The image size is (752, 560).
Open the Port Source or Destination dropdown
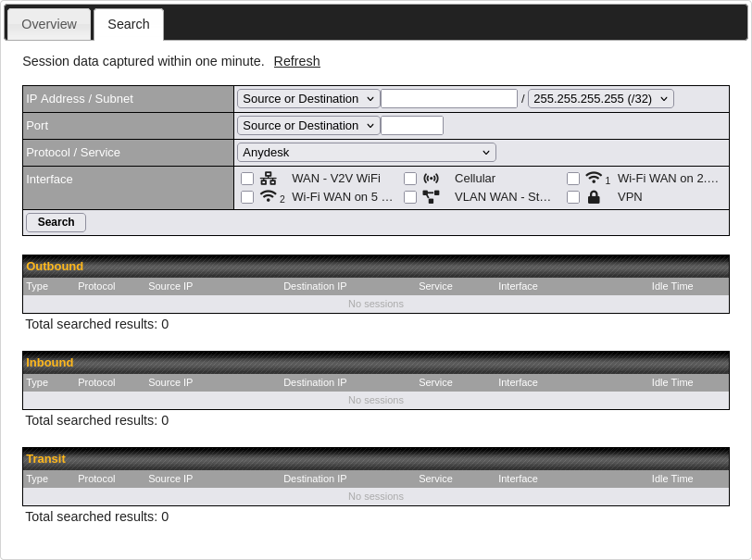pyautogui.click(x=308, y=125)
